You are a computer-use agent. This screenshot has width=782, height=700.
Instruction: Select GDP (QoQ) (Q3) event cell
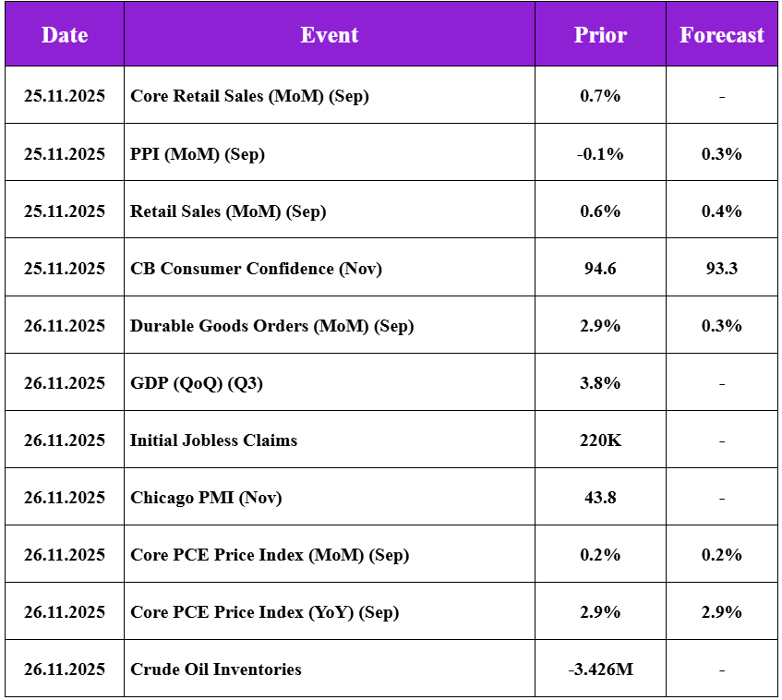(330, 382)
